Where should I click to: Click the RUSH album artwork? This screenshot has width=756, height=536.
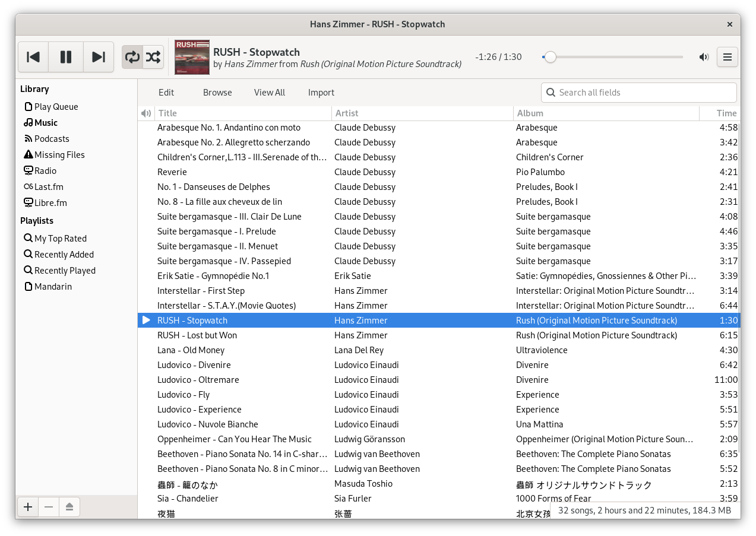tap(191, 57)
